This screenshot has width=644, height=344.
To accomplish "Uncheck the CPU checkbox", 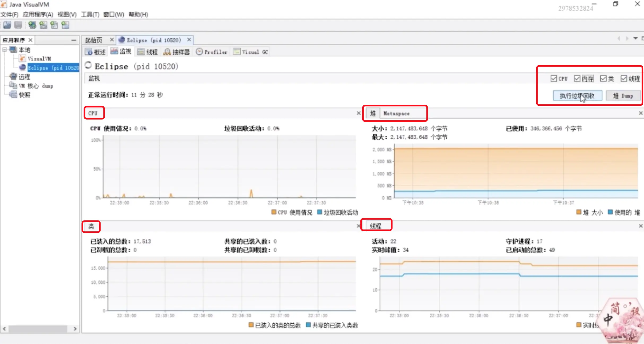I will 553,78.
